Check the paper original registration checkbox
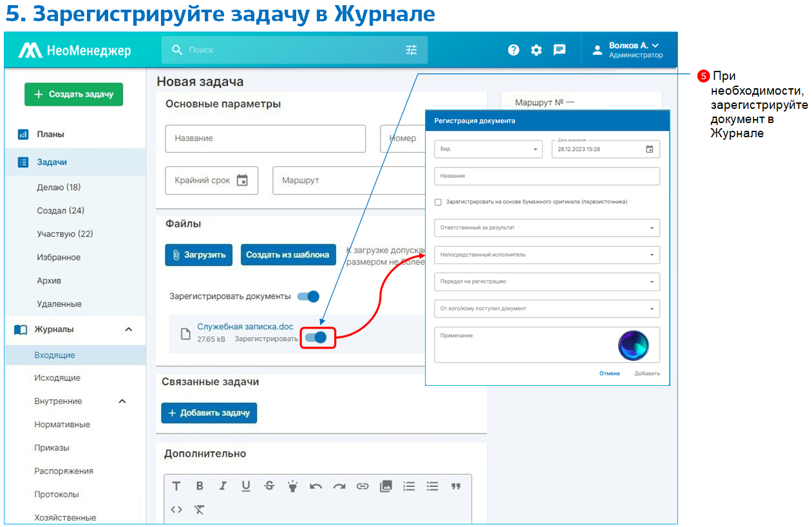 click(439, 202)
